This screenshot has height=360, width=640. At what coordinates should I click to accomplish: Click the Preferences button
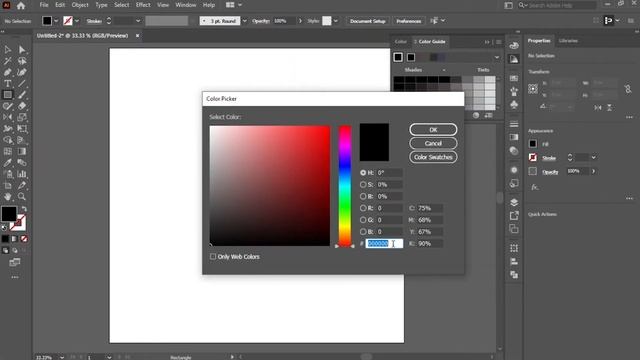(409, 21)
